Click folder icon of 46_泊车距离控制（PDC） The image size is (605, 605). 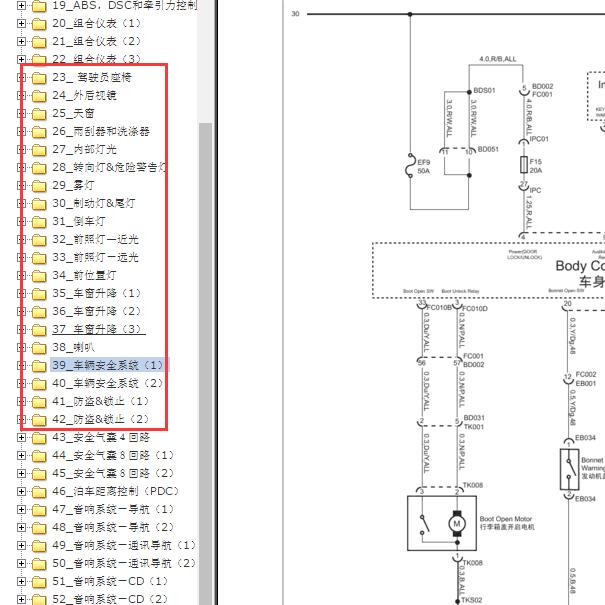(x=39, y=492)
